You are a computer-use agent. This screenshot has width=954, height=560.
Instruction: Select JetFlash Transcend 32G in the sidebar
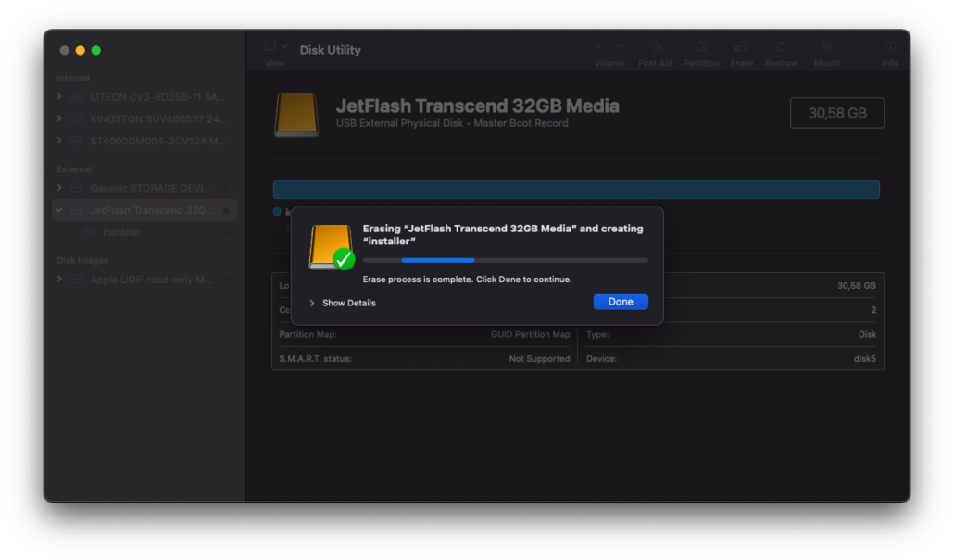click(x=144, y=210)
